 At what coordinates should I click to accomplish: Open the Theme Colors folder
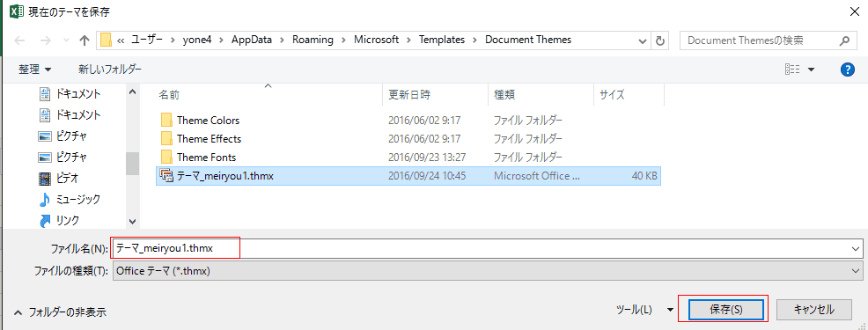pos(208,121)
